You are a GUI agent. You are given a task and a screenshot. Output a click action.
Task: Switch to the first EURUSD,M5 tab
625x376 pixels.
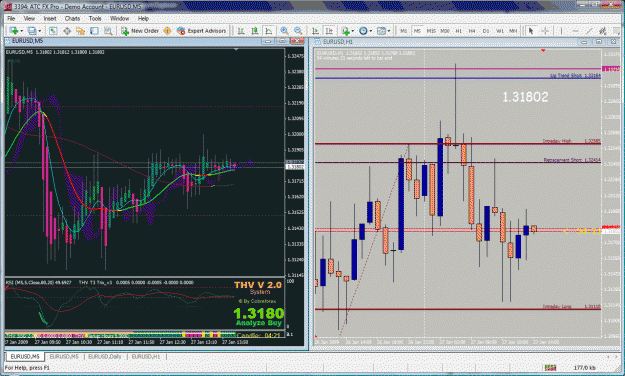[25, 356]
